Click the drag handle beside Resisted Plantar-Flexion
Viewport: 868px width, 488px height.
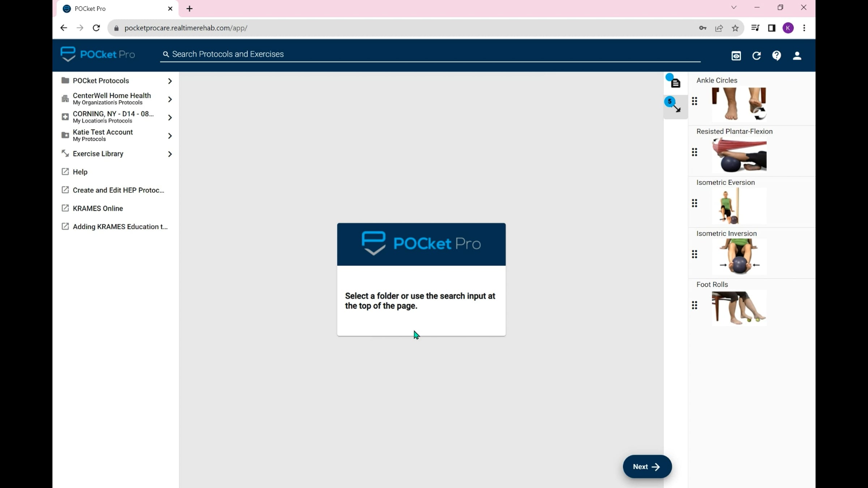[x=694, y=152]
